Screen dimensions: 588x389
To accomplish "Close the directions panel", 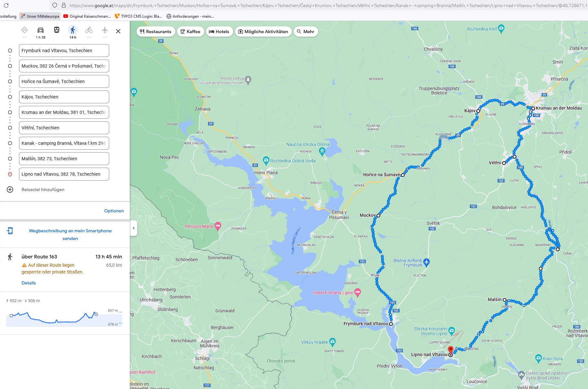I will (118, 31).
